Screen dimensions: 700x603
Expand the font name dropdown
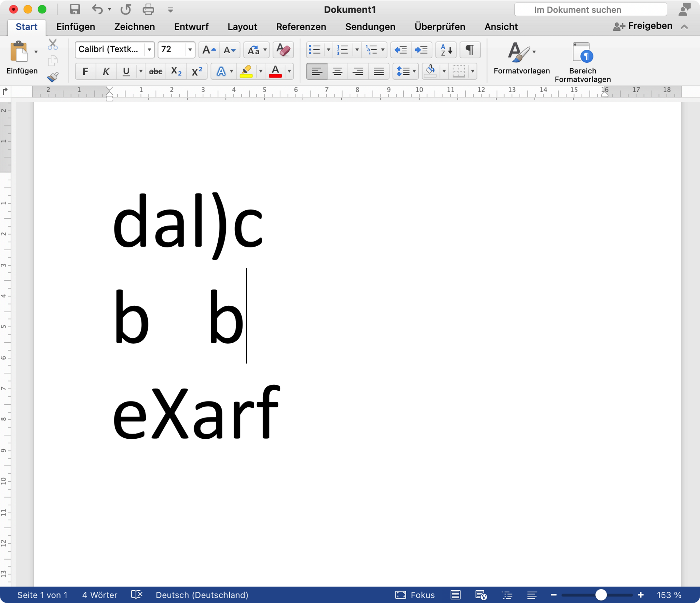coord(149,50)
